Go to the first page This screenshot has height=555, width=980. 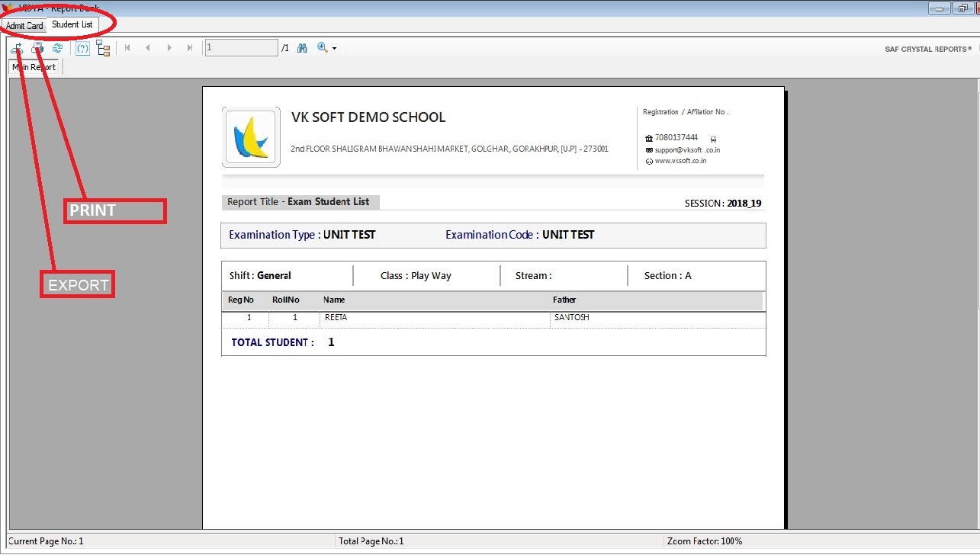point(127,48)
